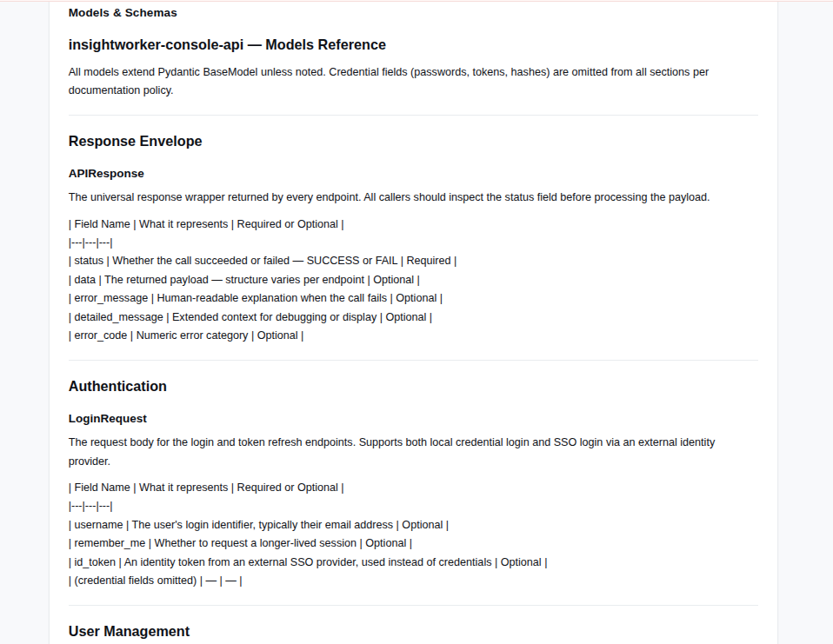Click the Models & Schemas heading
Viewport: 833px width, 644px height.
123,13
